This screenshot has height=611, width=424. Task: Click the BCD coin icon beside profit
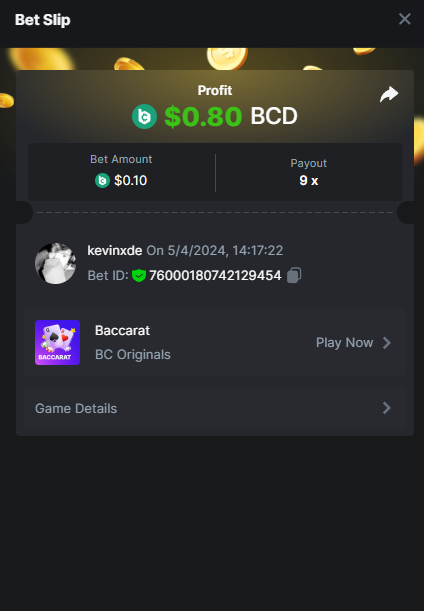point(144,117)
